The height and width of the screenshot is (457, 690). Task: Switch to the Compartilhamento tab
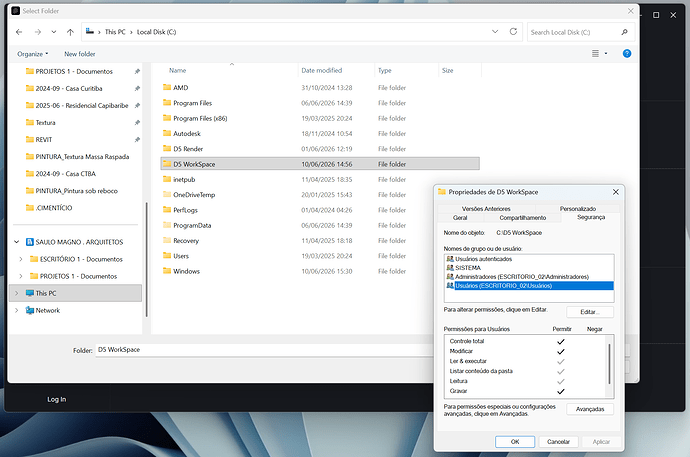(523, 218)
